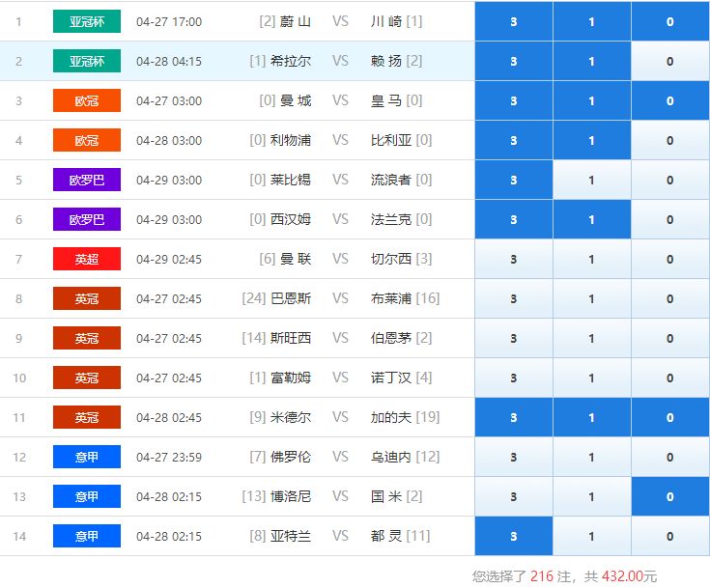Click team name 皇马
Screen dimensions: 710x588
click(x=386, y=100)
